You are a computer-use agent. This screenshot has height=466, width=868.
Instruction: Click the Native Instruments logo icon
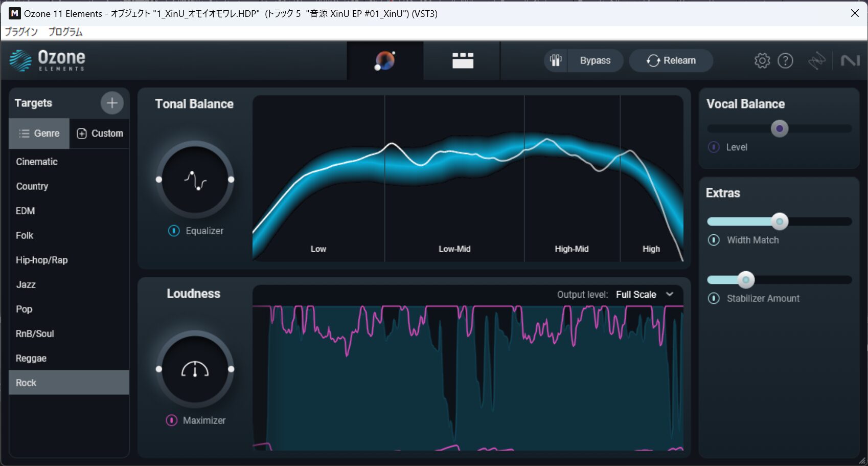[850, 61]
